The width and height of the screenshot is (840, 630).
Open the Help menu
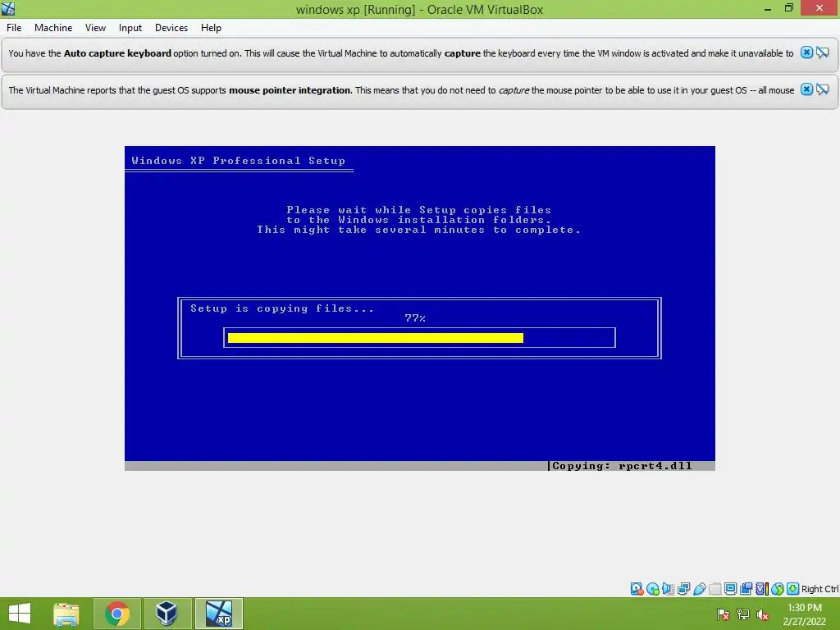(211, 28)
